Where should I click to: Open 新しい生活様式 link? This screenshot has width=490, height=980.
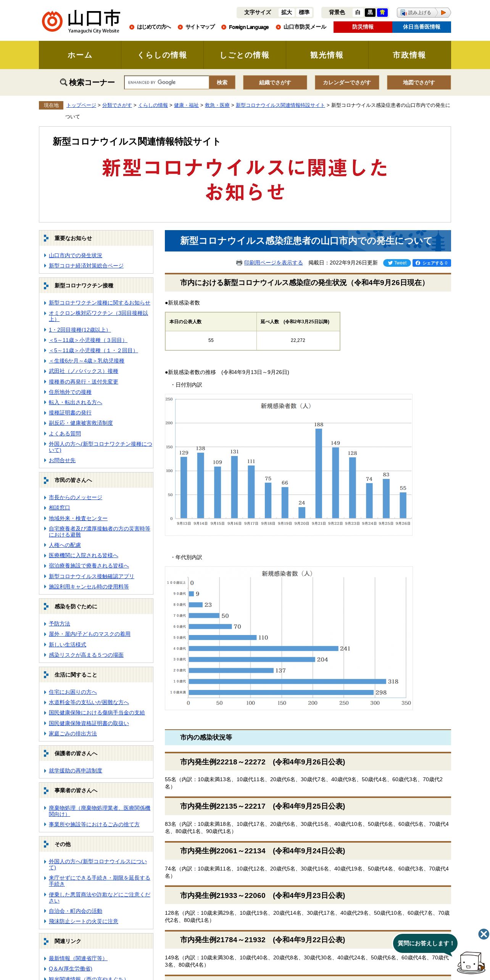(x=68, y=645)
